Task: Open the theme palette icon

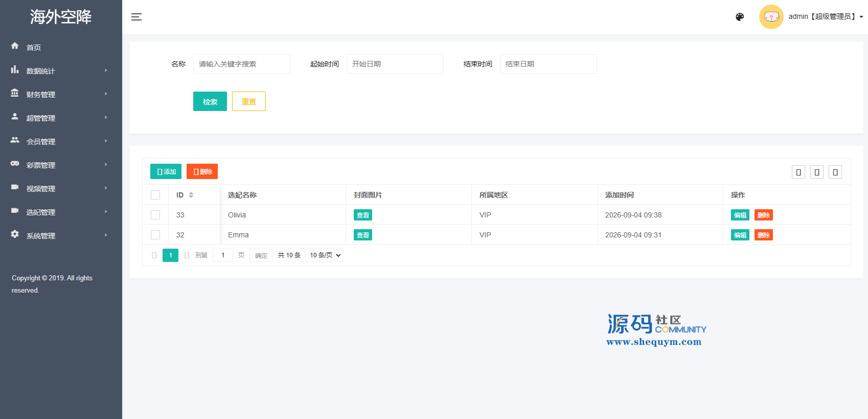Action: 740,17
